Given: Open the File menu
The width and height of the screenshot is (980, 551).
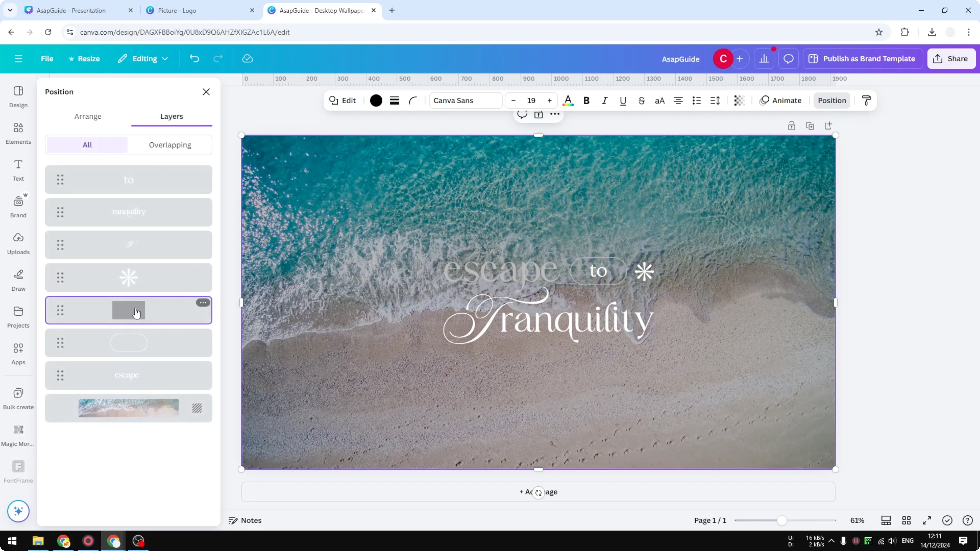Looking at the screenshot, I should point(47,59).
